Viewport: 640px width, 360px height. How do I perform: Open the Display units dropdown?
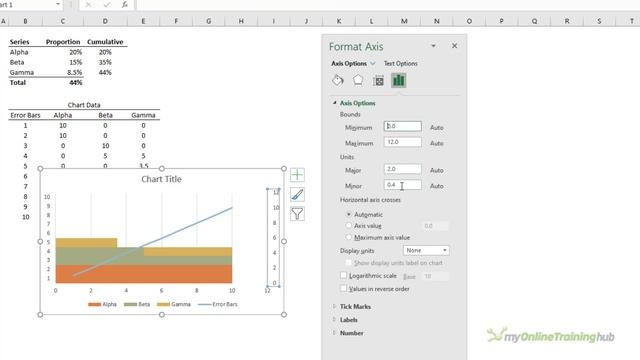coord(426,250)
